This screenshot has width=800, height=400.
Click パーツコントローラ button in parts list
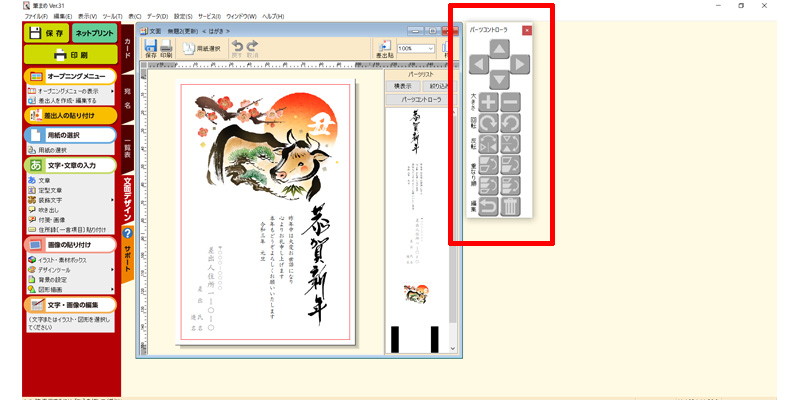click(x=421, y=99)
